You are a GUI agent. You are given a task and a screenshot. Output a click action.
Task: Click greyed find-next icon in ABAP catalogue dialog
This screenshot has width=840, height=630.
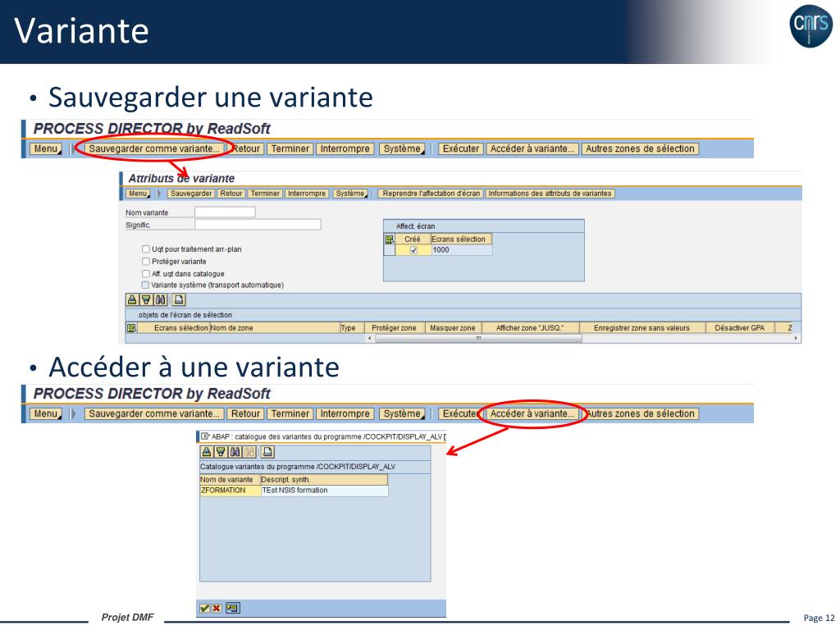pos(249,452)
